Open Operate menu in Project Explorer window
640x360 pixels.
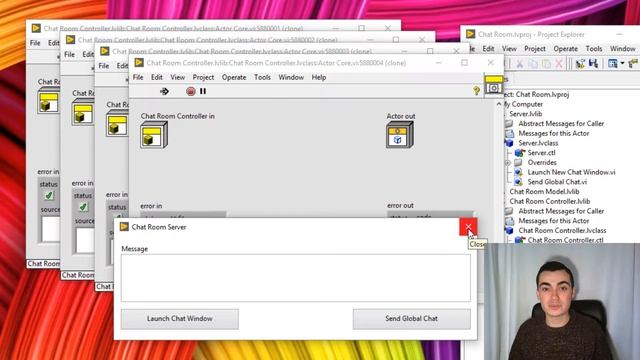(x=565, y=49)
